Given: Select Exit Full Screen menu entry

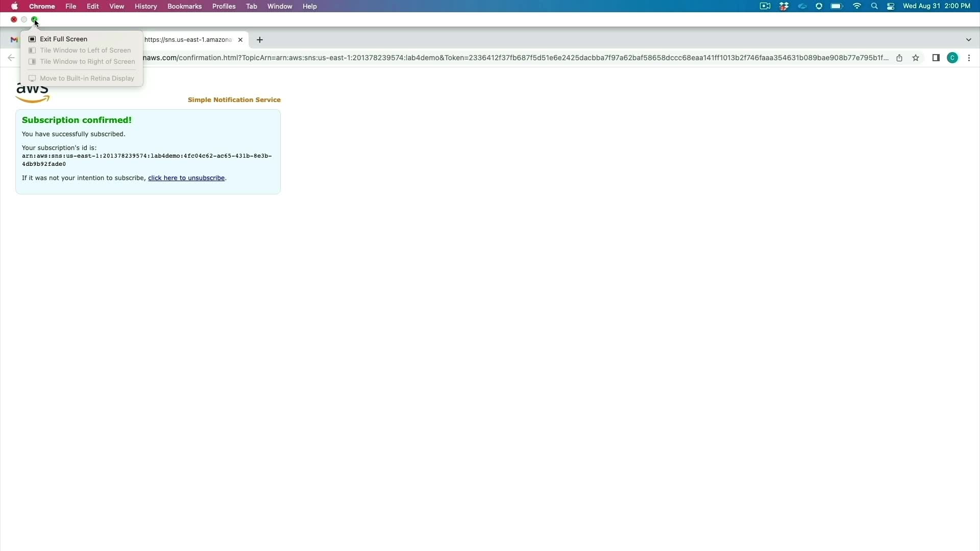Looking at the screenshot, I should pos(63,39).
